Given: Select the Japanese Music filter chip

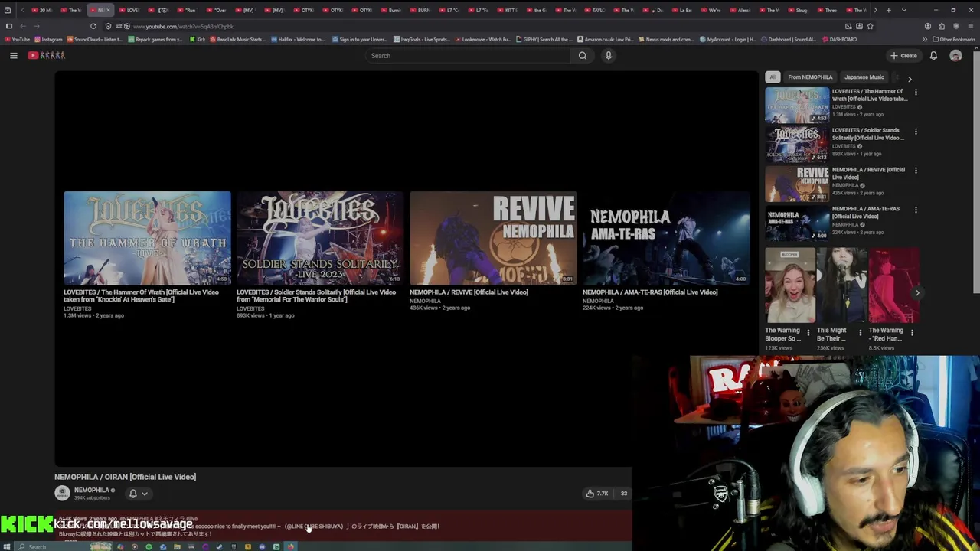Looking at the screenshot, I should [x=864, y=77].
